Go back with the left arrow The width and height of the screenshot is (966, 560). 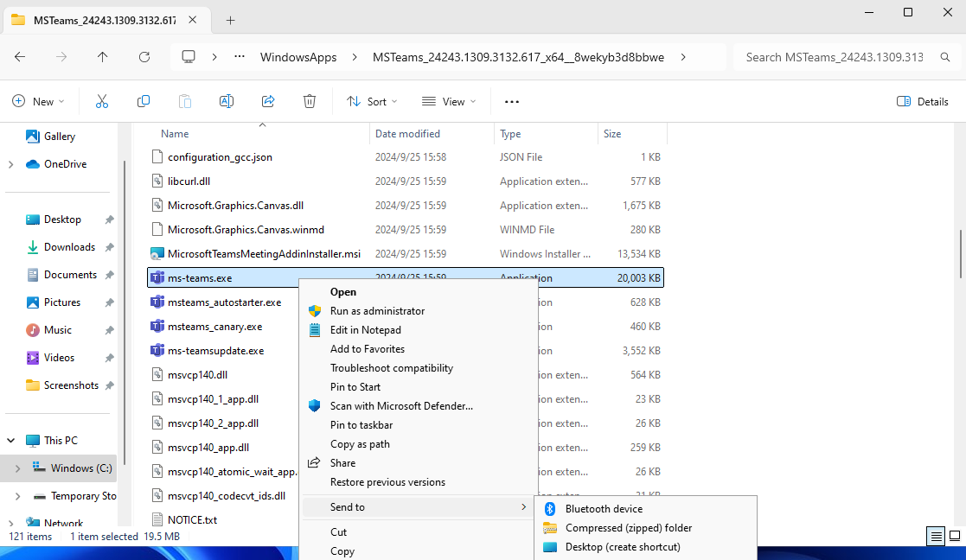pyautogui.click(x=20, y=57)
